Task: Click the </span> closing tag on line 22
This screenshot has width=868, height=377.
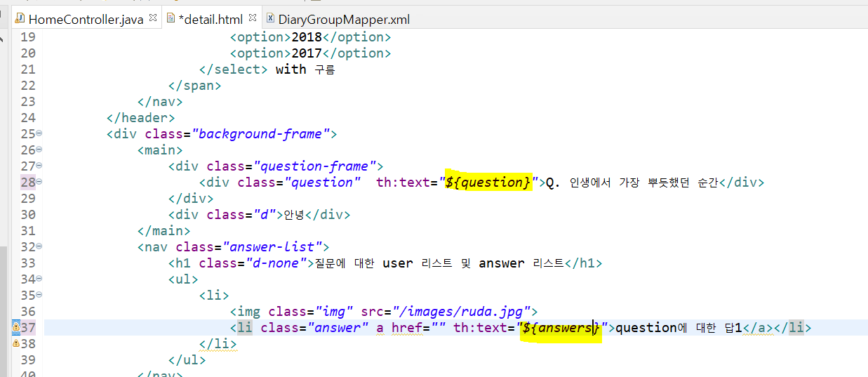Action: click(x=195, y=85)
